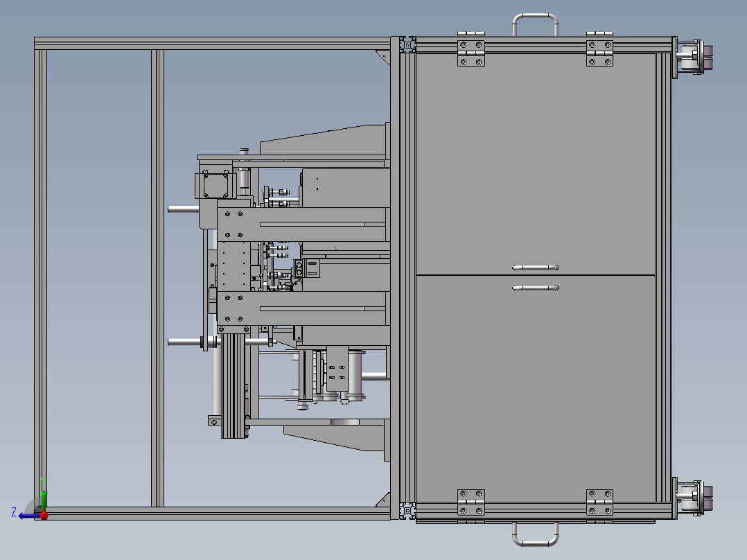This screenshot has height=560, width=747.
Task: Select the lower cabinet door panel
Action: [x=536, y=388]
